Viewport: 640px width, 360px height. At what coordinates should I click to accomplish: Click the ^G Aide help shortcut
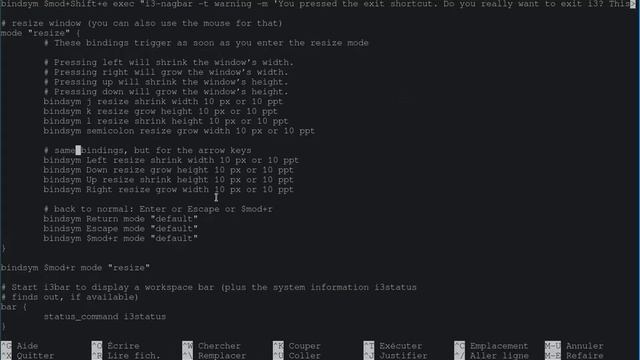coord(20,346)
